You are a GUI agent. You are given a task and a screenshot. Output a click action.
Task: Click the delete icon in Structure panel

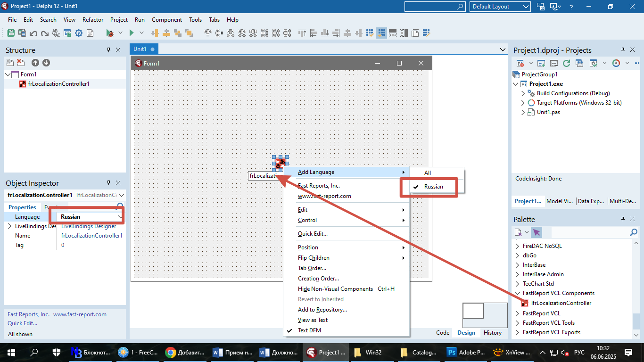pos(21,63)
